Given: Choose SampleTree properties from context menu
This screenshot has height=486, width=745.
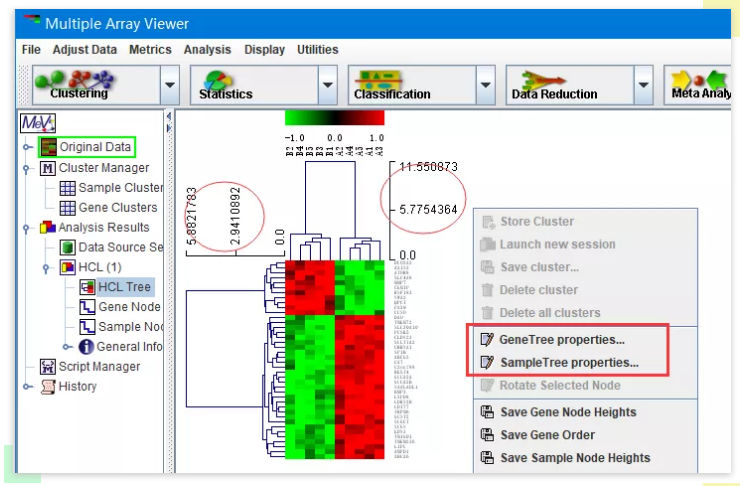Looking at the screenshot, I should tap(568, 362).
